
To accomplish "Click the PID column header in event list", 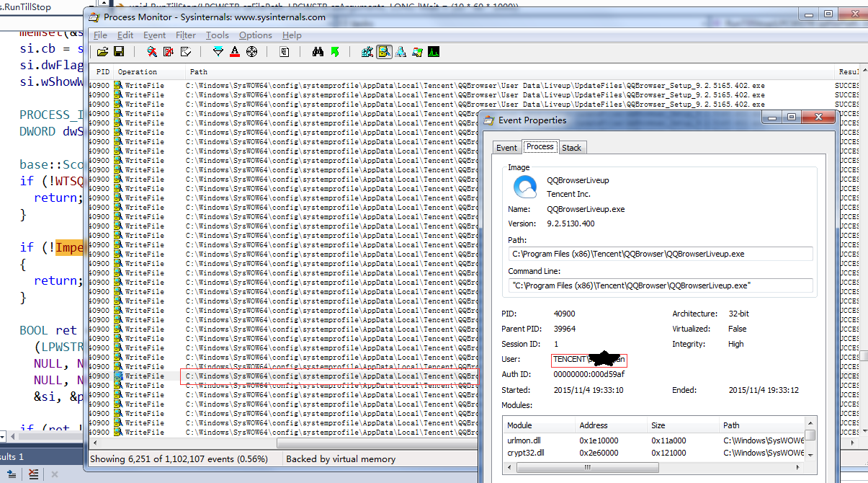I will pyautogui.click(x=103, y=72).
